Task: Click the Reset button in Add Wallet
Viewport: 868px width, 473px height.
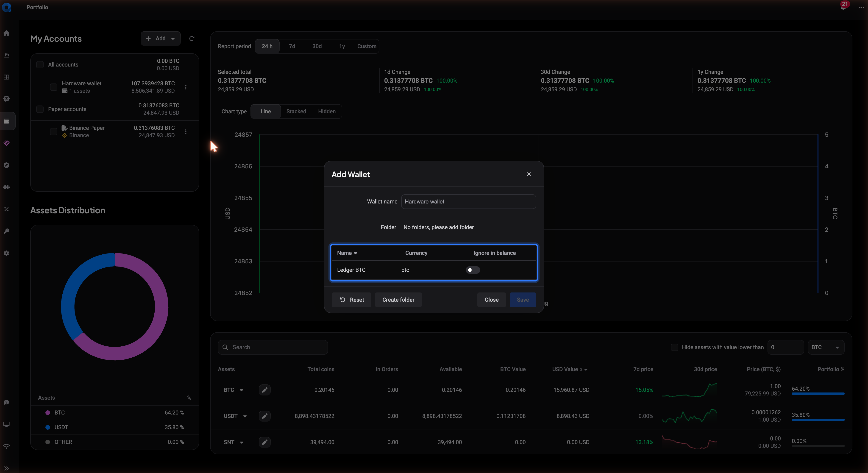Action: [351, 300]
